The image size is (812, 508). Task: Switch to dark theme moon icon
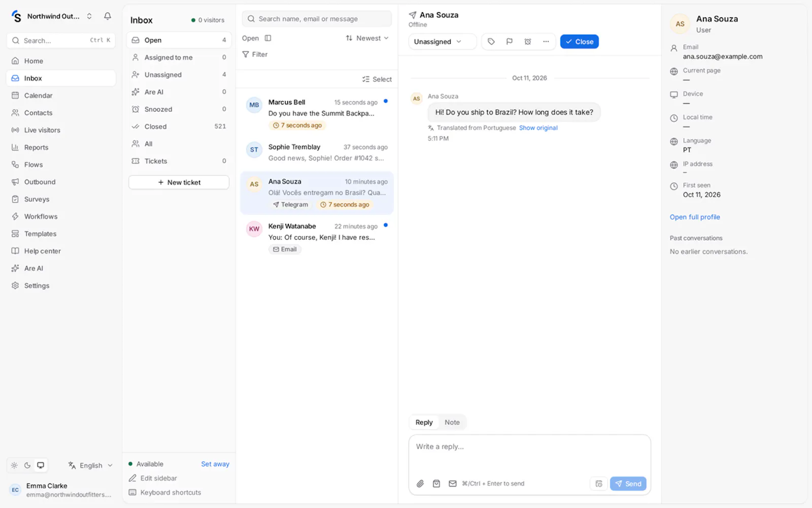pyautogui.click(x=27, y=465)
